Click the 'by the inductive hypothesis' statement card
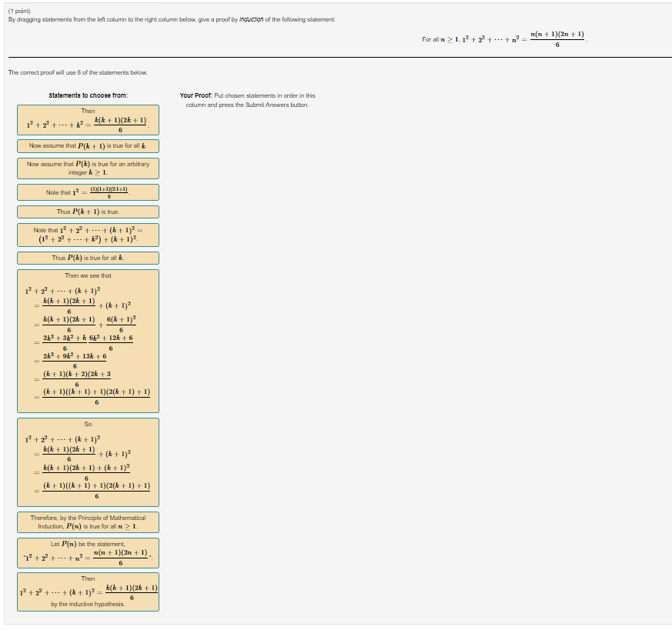 click(87, 592)
